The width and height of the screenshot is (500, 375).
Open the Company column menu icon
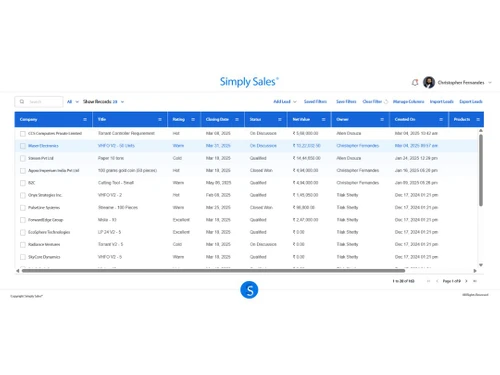click(85, 119)
